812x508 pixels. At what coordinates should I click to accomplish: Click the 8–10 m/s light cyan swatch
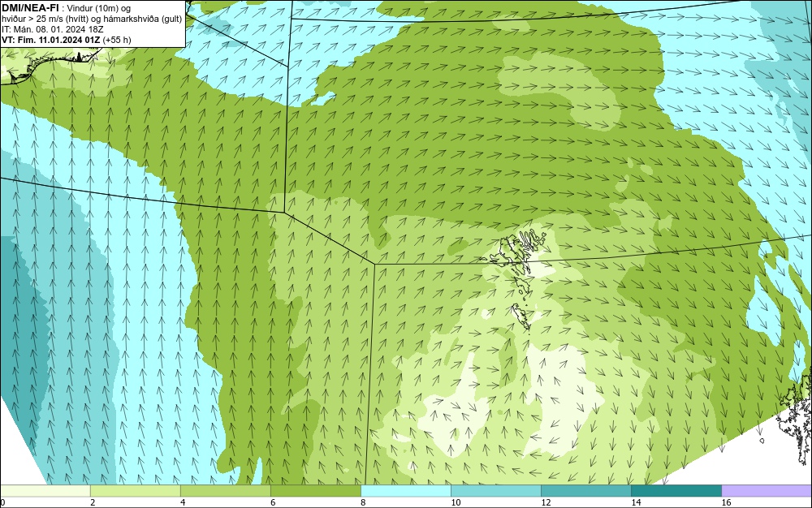[405, 491]
